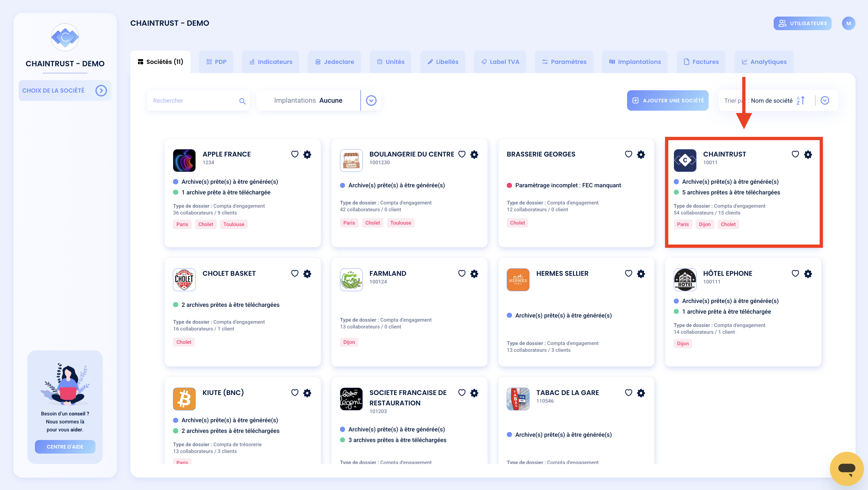
Task: Click the CHAINTRUST company logo
Action: pos(685,161)
